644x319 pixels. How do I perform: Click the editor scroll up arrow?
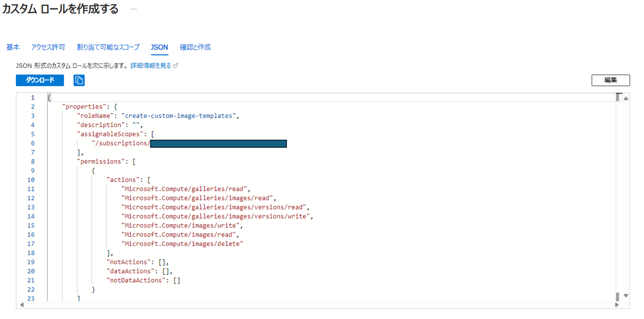click(x=626, y=99)
